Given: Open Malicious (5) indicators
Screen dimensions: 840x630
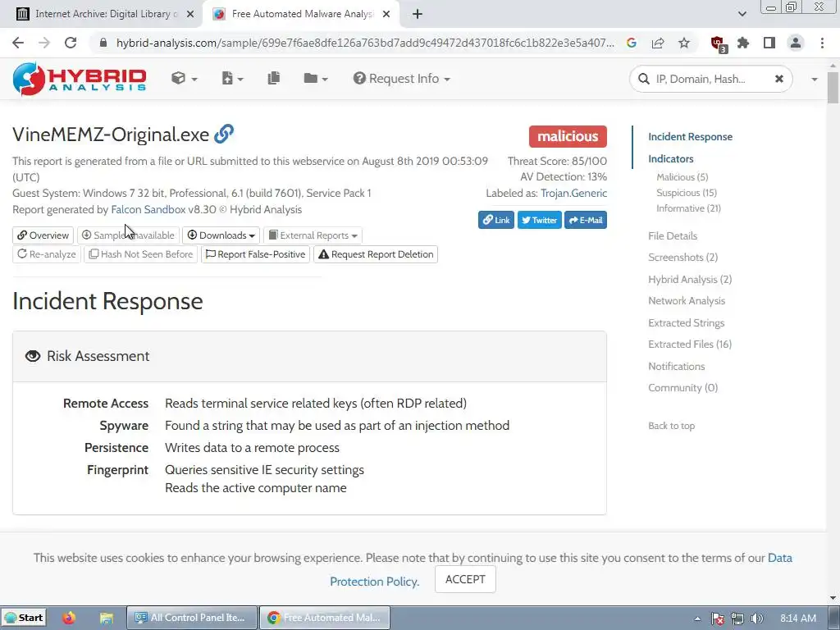Looking at the screenshot, I should 682,177.
